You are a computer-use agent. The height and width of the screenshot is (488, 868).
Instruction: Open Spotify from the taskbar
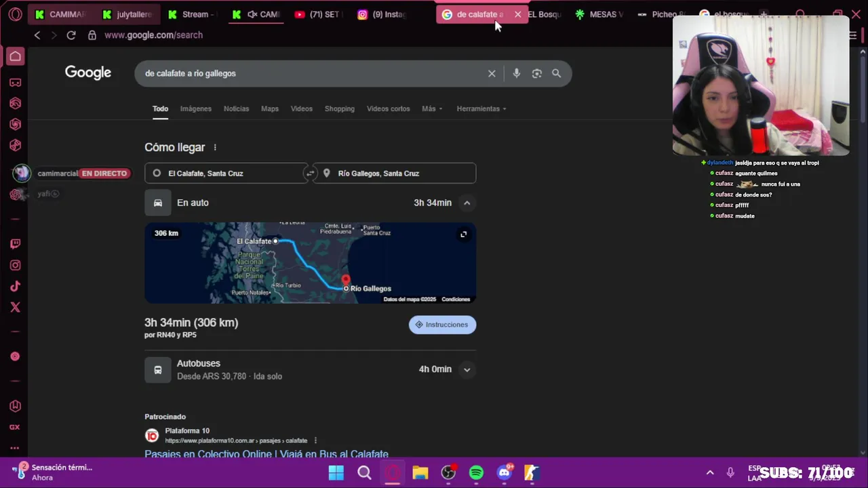click(x=476, y=472)
